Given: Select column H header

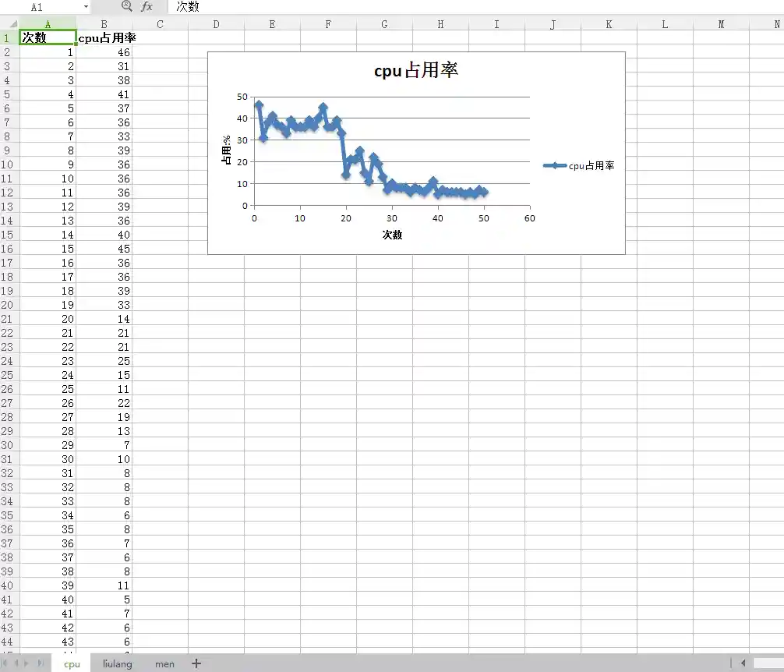Looking at the screenshot, I should click(x=440, y=24).
